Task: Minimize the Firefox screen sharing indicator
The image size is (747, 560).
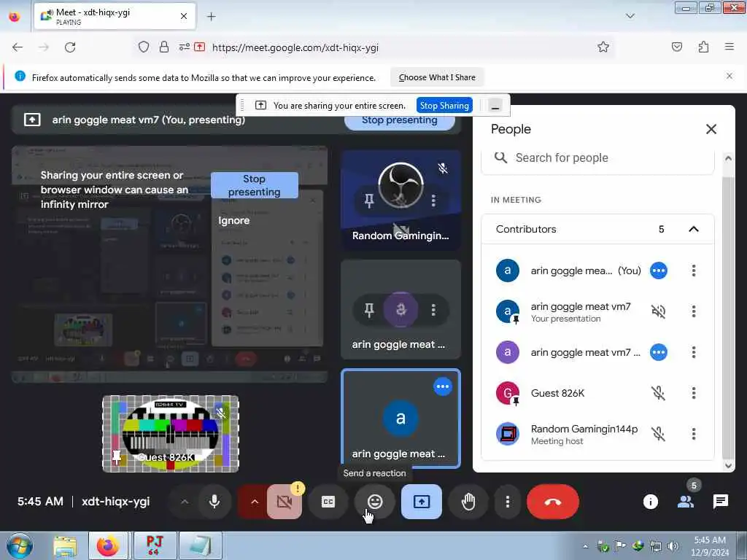Action: coord(495,106)
